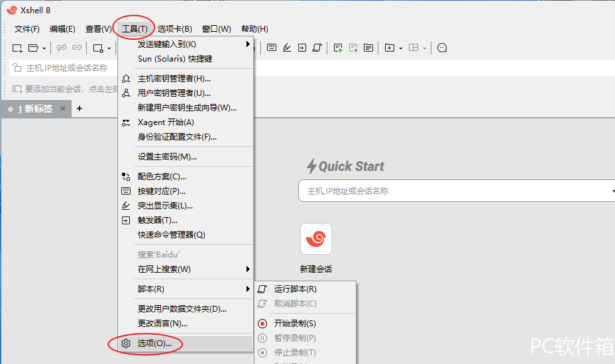Viewport: 615px width, 364px height.
Task: Click the greyed stop script toolbar icon
Action: point(353,48)
